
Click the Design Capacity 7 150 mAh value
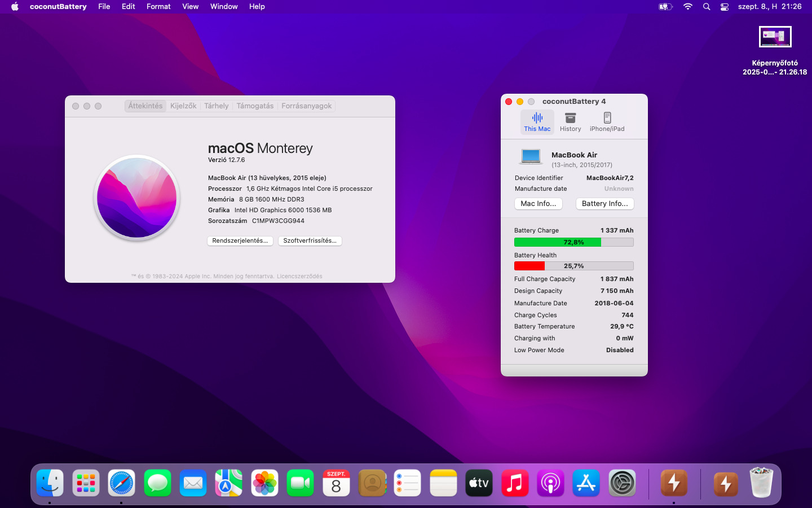coord(617,291)
